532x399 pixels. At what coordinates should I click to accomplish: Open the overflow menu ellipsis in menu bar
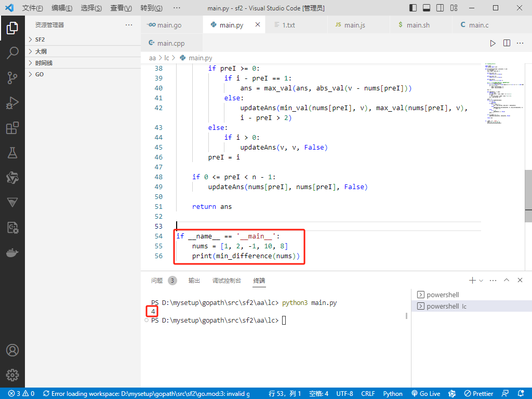point(177,8)
